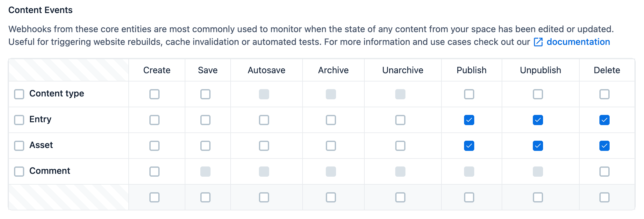
Task: Disable Unpublish for the Asset row
Action: tap(538, 146)
